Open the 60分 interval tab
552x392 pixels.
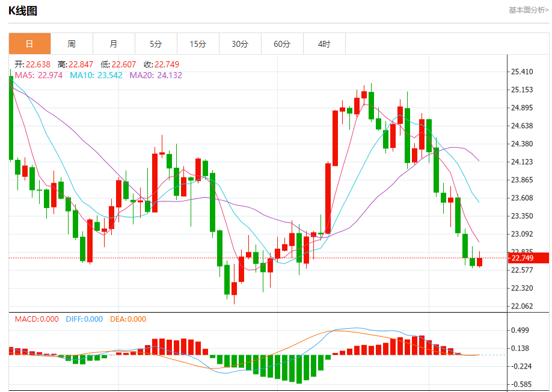282,44
